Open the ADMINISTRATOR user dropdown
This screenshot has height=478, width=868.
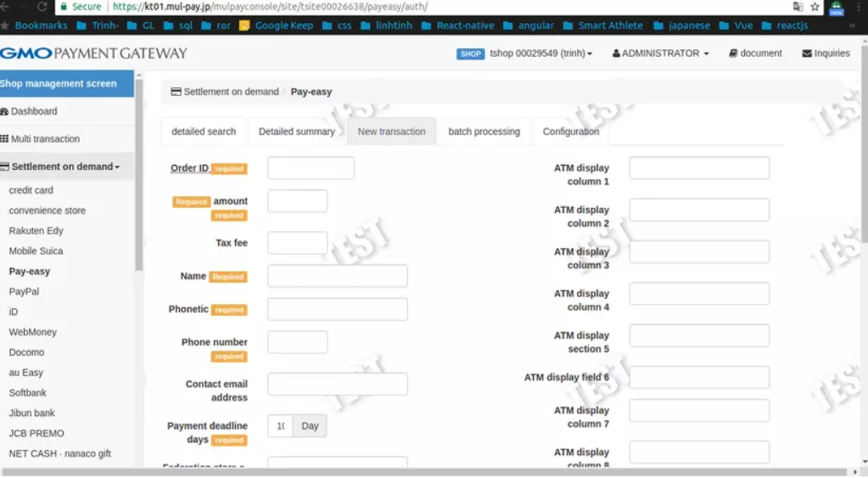coord(660,53)
